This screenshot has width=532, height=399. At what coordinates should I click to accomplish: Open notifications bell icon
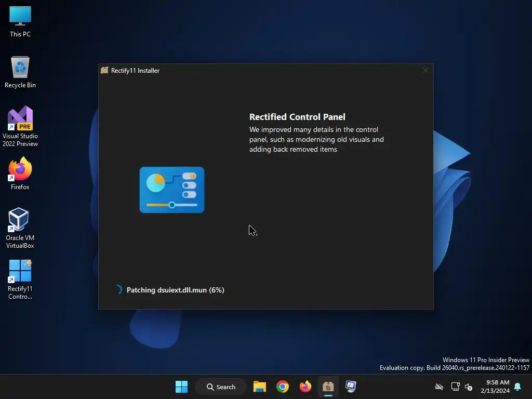click(518, 387)
